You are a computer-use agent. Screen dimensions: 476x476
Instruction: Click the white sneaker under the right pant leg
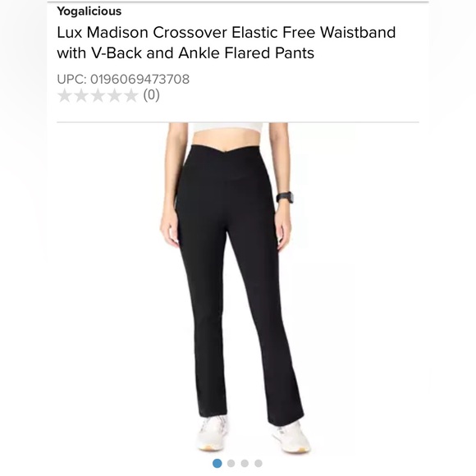coord(291,437)
